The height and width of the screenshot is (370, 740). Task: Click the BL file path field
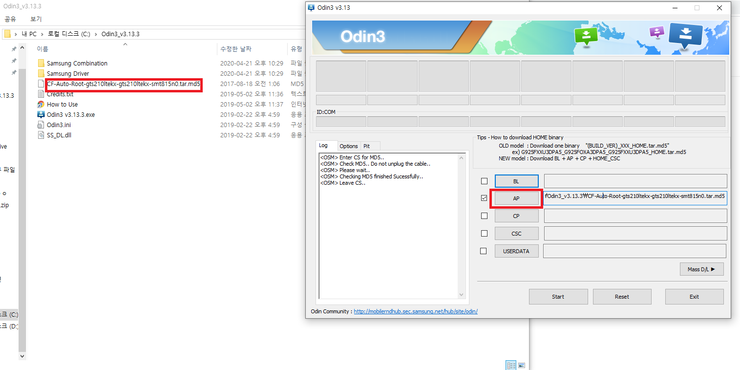pos(635,181)
